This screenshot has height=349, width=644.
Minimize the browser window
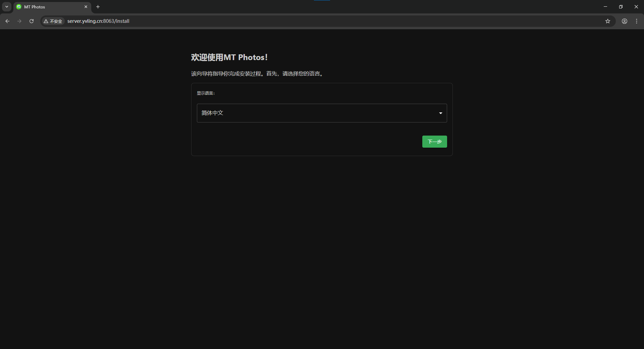(605, 7)
